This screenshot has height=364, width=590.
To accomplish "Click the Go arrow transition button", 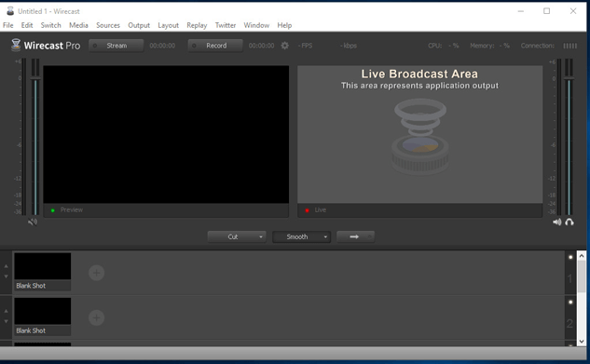I will click(x=355, y=236).
